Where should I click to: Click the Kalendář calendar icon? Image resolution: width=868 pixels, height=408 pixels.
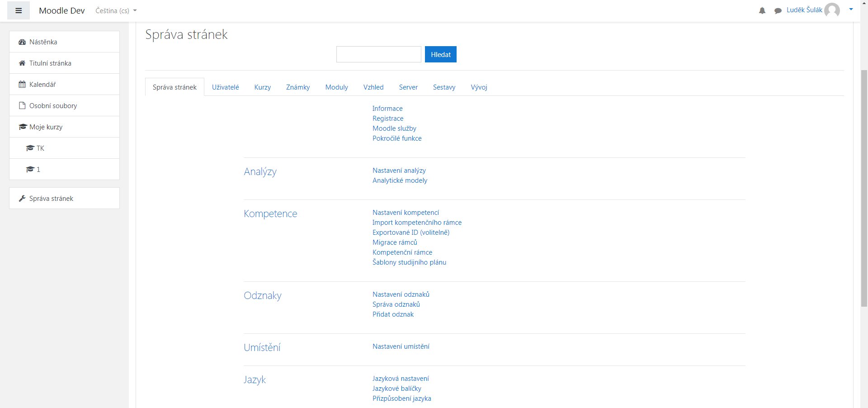pos(22,85)
